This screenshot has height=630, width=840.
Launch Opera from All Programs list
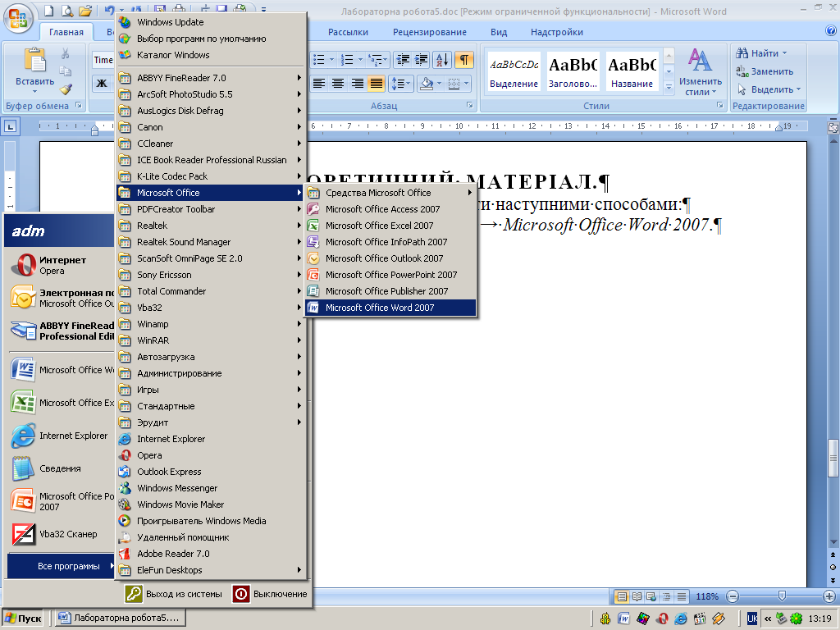click(x=211, y=455)
